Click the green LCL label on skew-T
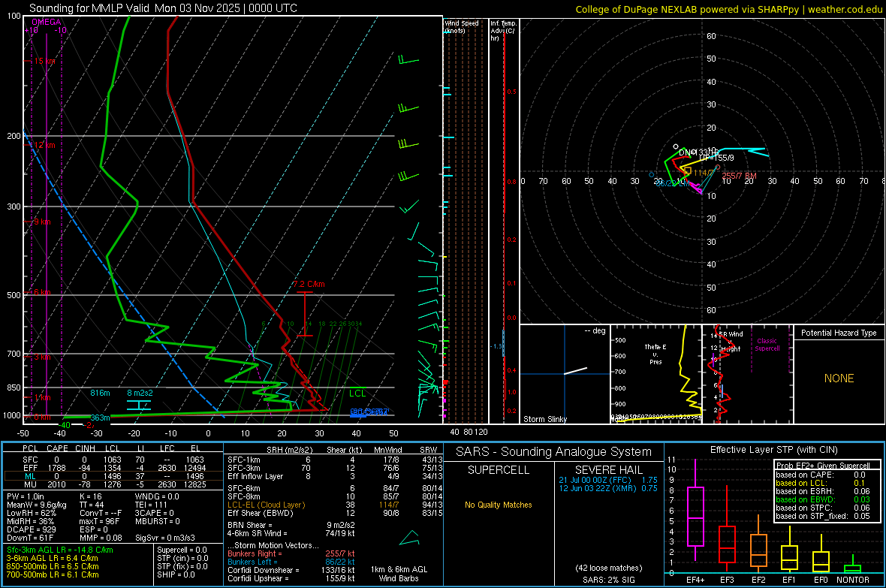This screenshot has width=886, height=588. pyautogui.click(x=357, y=394)
